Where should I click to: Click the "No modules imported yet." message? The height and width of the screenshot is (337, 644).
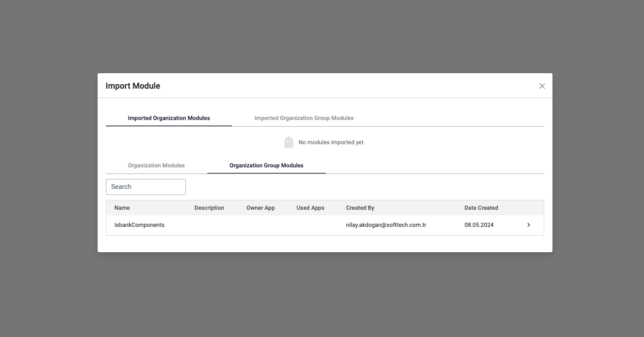point(331,143)
